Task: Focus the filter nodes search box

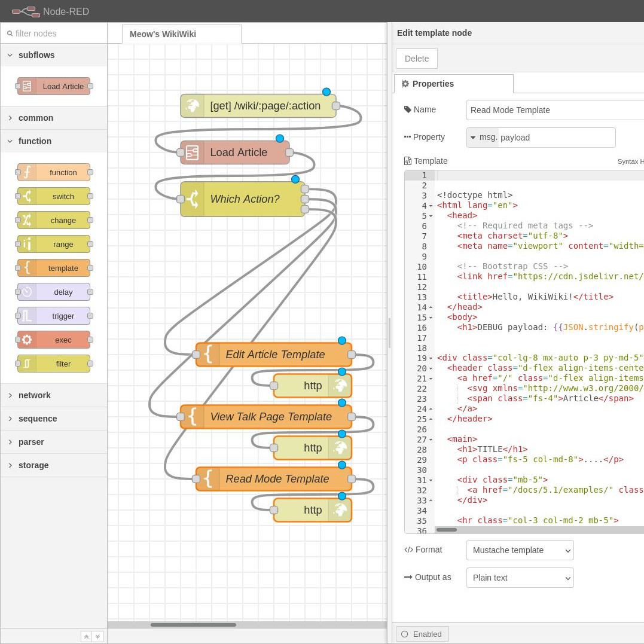Action: pyautogui.click(x=54, y=33)
